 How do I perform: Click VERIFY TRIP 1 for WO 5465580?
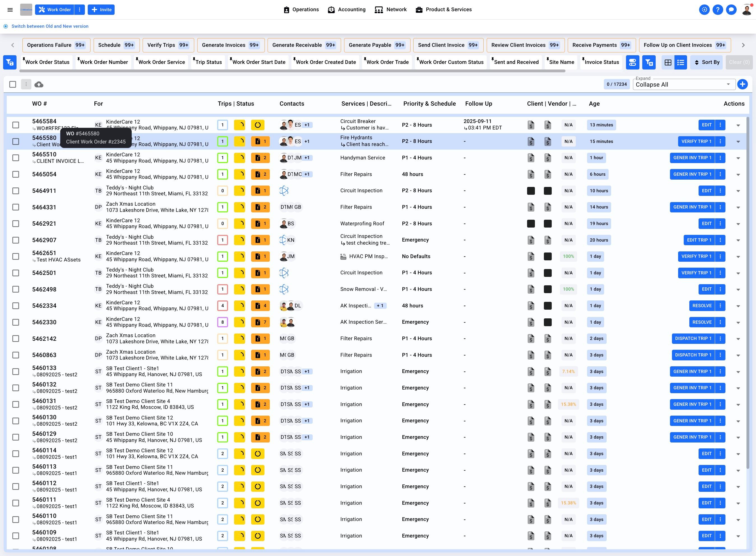point(696,142)
